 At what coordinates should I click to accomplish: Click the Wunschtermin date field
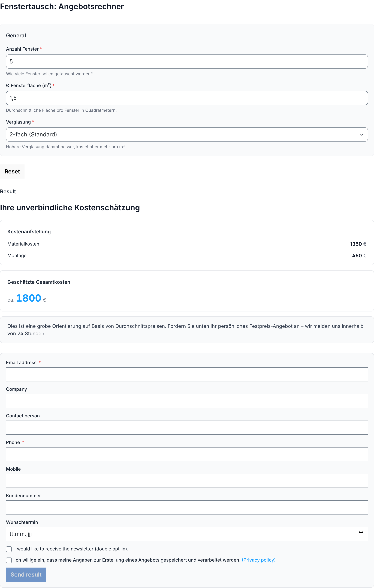(187, 534)
